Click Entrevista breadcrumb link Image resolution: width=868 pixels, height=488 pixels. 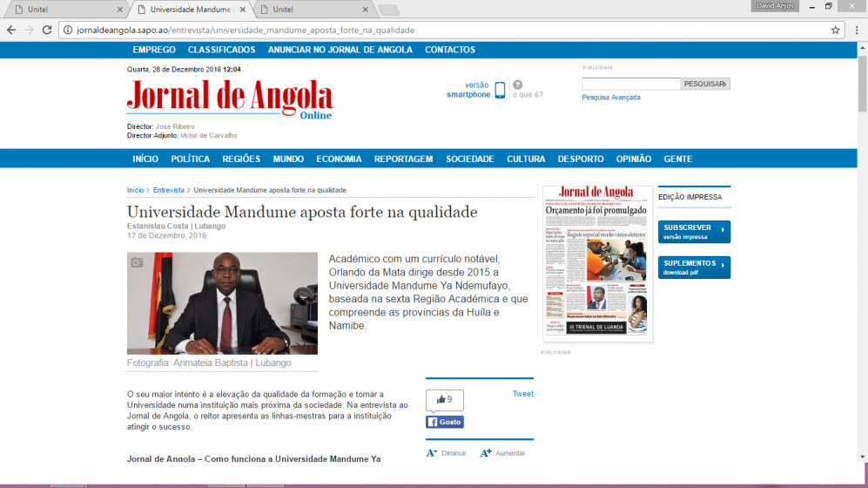click(x=169, y=190)
